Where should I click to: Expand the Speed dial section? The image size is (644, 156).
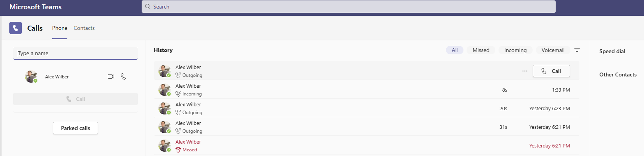point(612,51)
